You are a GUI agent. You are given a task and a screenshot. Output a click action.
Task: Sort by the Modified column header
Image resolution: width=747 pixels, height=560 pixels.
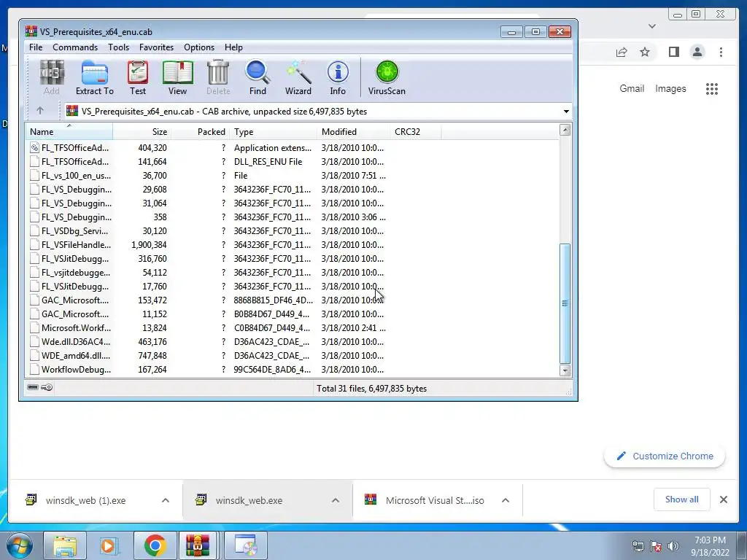click(353, 132)
